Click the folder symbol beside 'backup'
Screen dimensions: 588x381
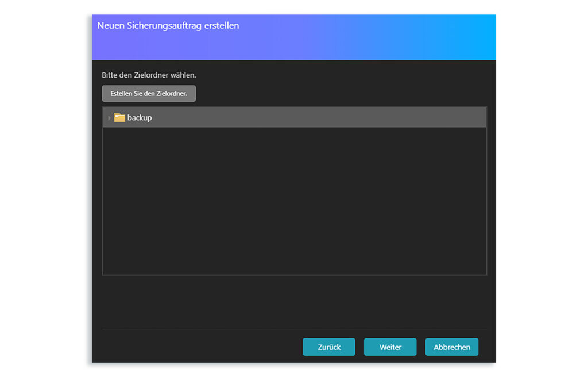(119, 117)
